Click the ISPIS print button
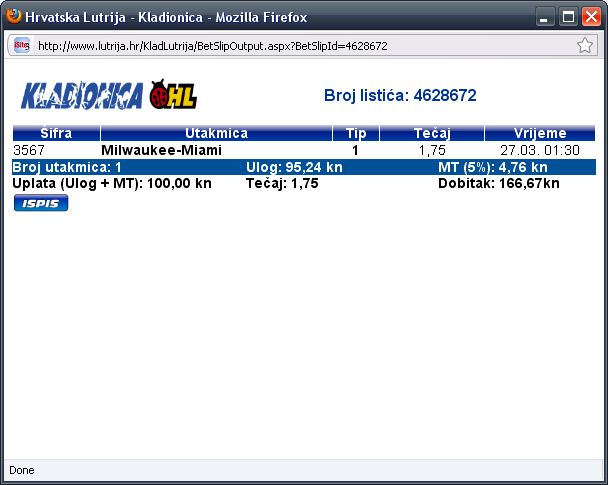This screenshot has height=485, width=608. point(41,203)
